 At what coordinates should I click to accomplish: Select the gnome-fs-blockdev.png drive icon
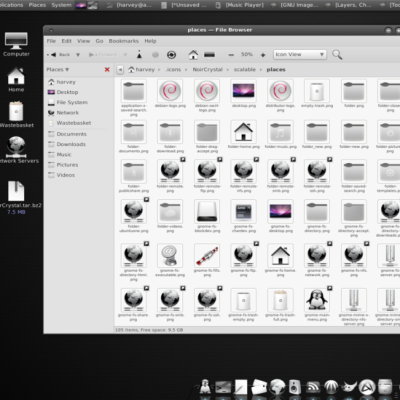point(207,211)
